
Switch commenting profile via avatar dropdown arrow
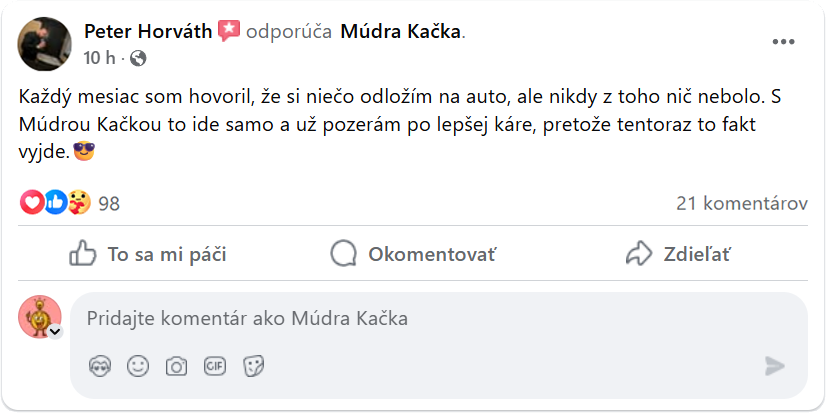click(54, 331)
